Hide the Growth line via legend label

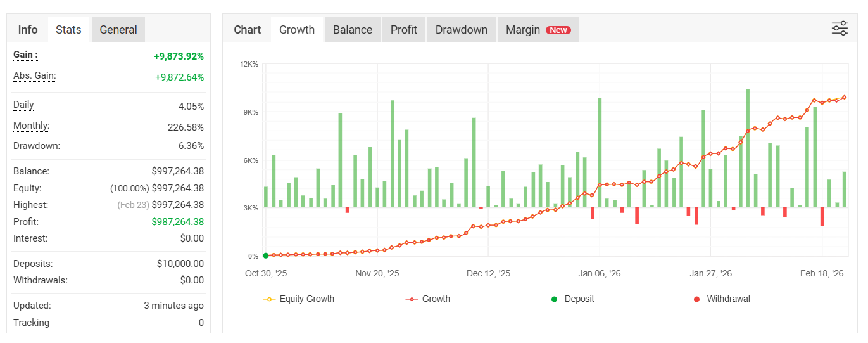[436, 299]
